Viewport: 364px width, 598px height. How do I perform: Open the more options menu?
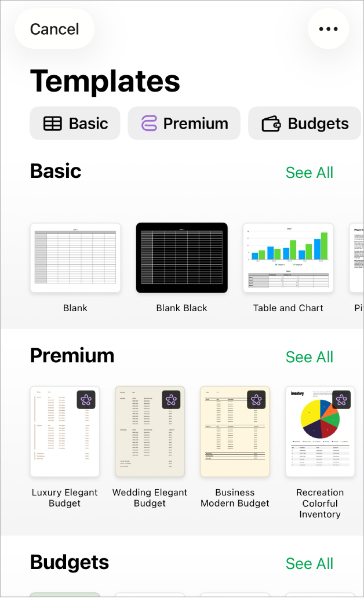click(328, 28)
